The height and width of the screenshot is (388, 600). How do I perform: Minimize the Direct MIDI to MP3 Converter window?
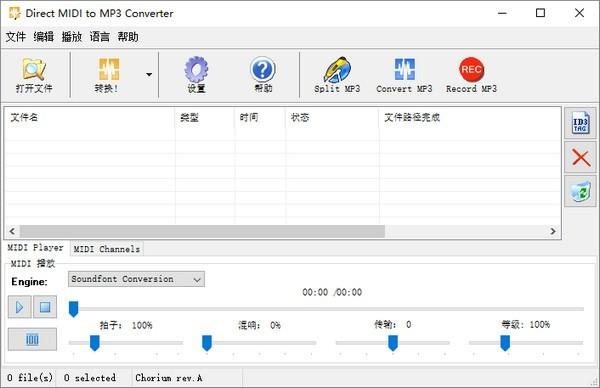pos(502,13)
